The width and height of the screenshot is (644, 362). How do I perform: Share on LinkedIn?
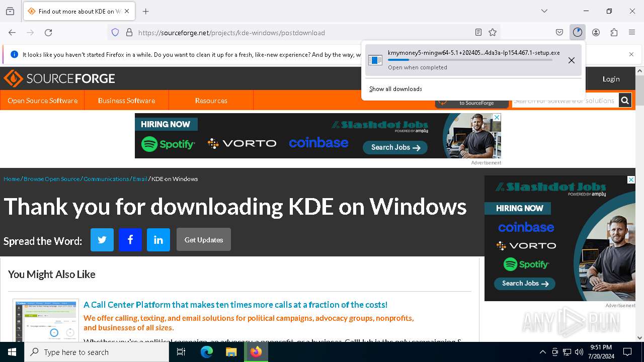[158, 240]
